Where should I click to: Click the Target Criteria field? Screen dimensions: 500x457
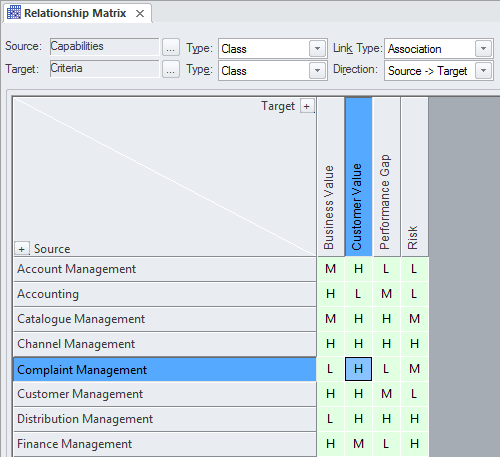pyautogui.click(x=104, y=68)
